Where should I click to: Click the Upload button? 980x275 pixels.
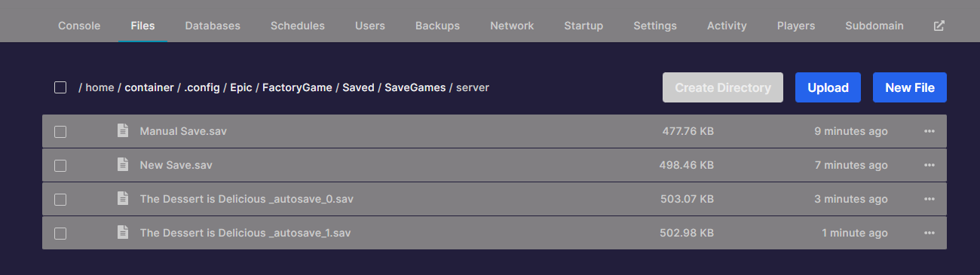point(828,87)
